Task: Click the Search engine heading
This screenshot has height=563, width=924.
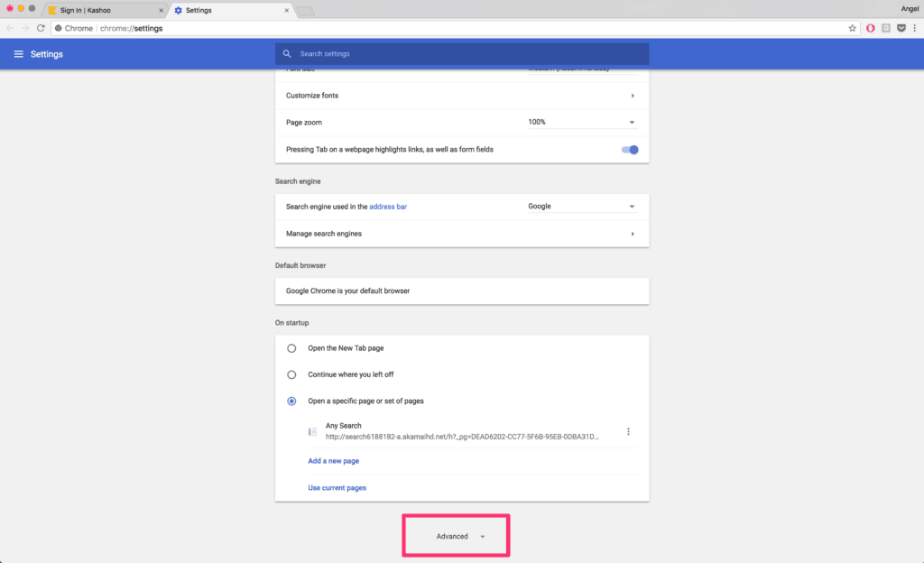Action: [x=298, y=181]
